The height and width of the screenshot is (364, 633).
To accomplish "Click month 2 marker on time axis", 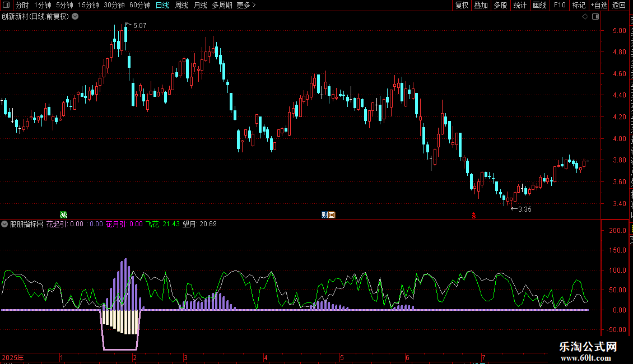I will click(x=134, y=357).
